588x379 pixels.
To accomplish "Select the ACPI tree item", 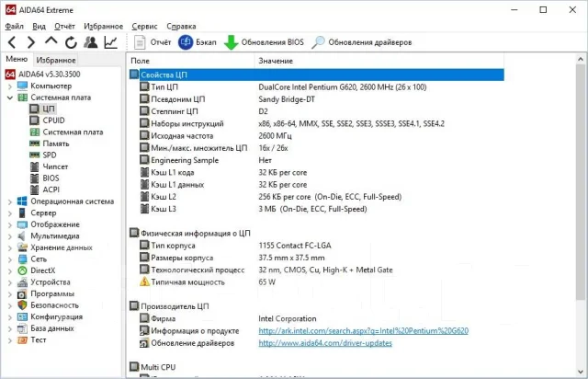I will [45, 189].
